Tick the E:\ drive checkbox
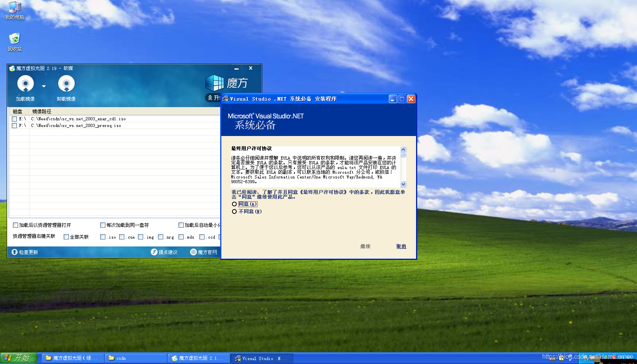This screenshot has height=364, width=637. click(15, 119)
